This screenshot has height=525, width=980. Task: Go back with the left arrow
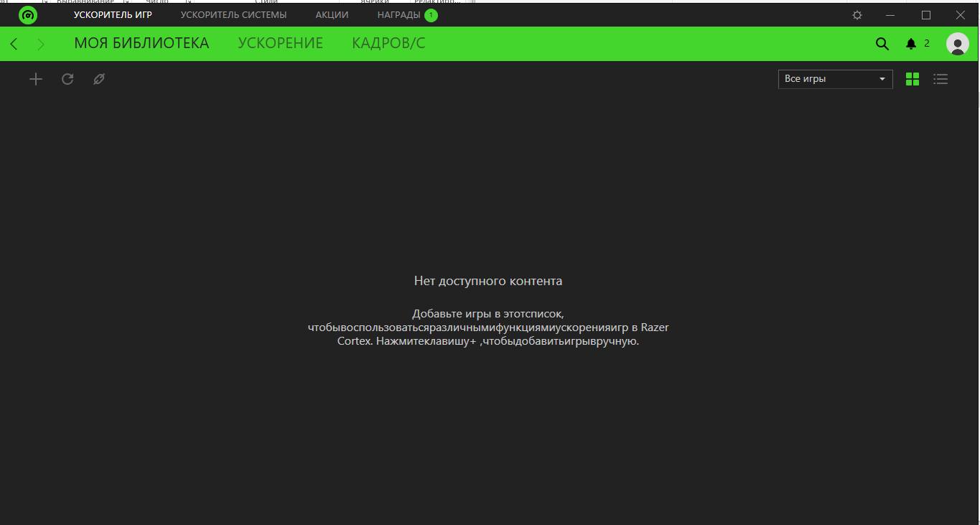click(14, 45)
